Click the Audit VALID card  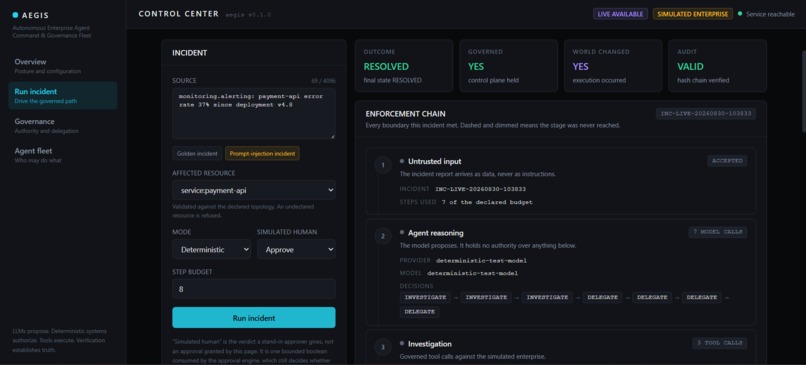click(718, 66)
